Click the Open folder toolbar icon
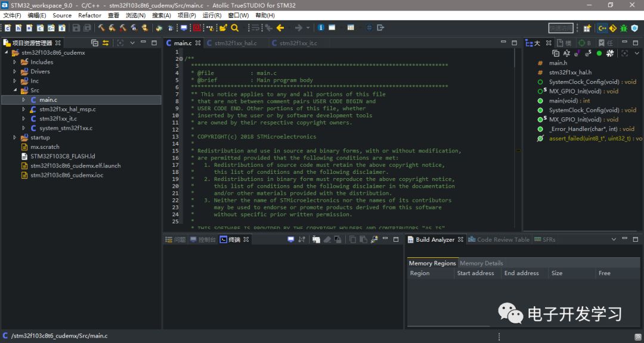The image size is (644, 343). (x=223, y=28)
